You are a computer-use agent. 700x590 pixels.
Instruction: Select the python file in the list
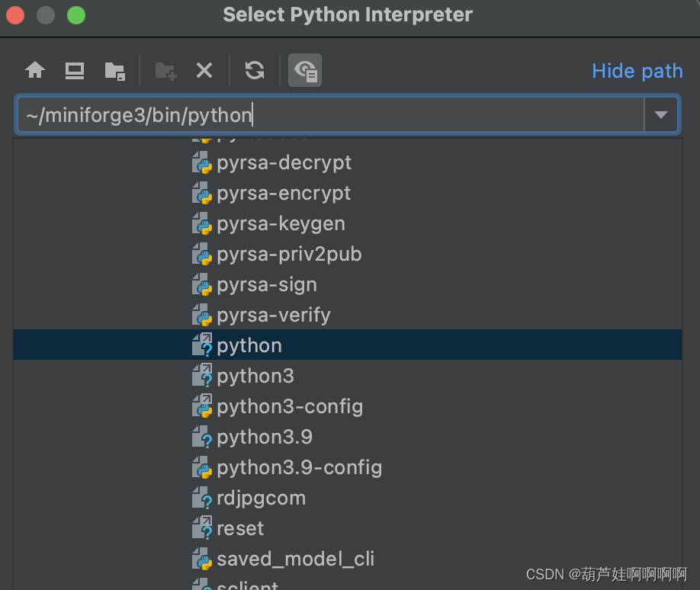click(x=249, y=345)
